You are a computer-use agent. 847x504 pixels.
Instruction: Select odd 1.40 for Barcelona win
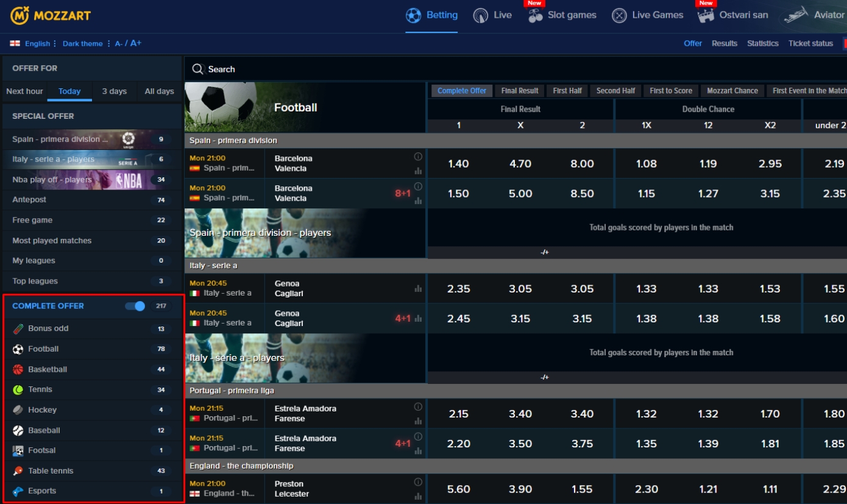pyautogui.click(x=458, y=164)
